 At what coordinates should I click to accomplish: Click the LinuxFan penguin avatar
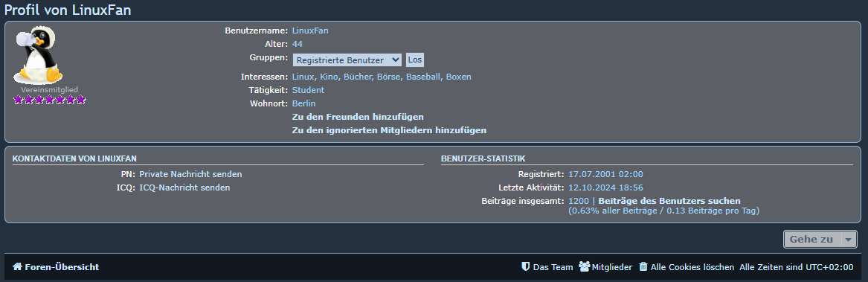coord(38,55)
